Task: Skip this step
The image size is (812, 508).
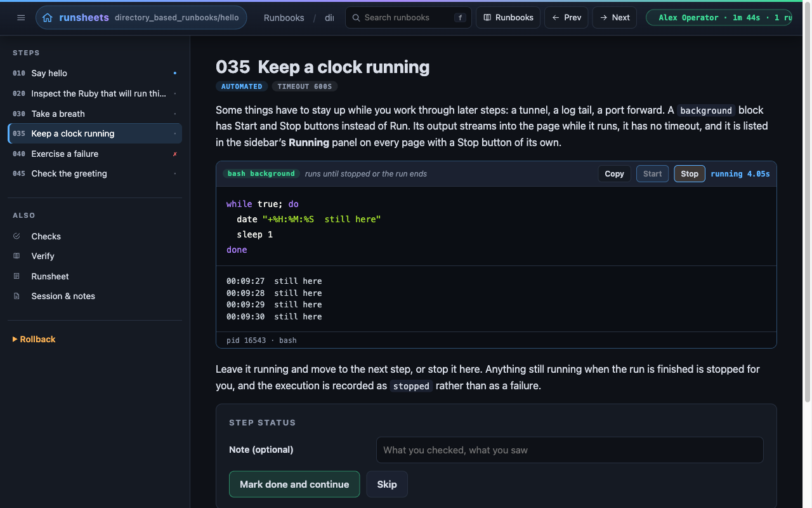Action: pos(387,484)
